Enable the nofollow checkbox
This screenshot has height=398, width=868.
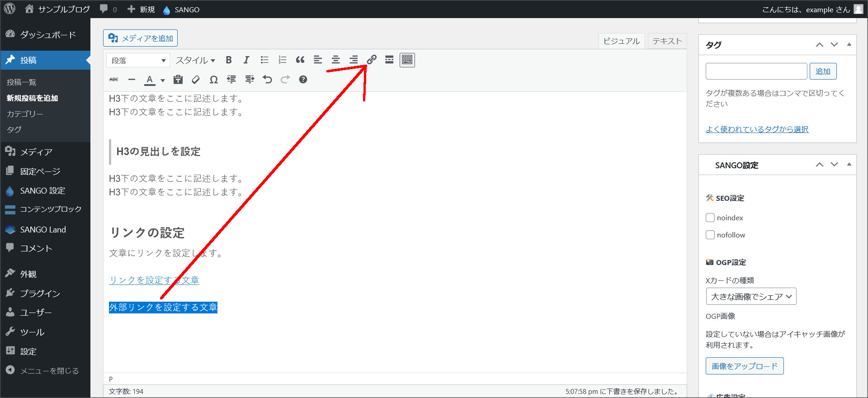tap(710, 235)
